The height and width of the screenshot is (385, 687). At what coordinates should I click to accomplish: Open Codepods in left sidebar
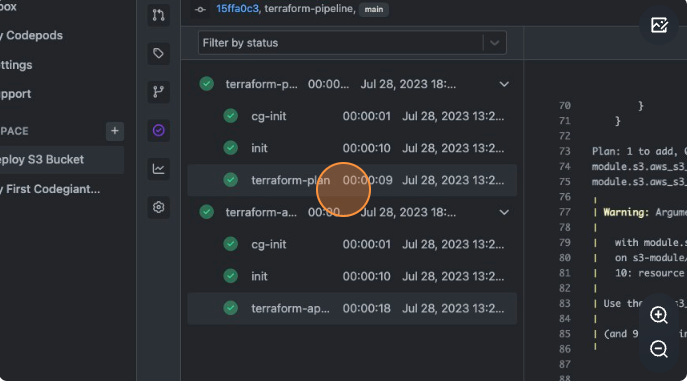click(32, 35)
